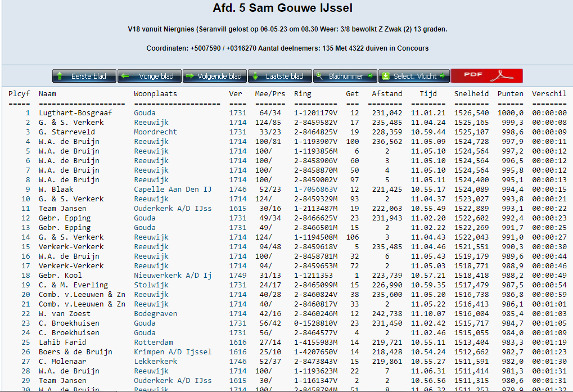
Task: Click the Nieuwerkerk A/D Ij place link
Action: click(173, 275)
